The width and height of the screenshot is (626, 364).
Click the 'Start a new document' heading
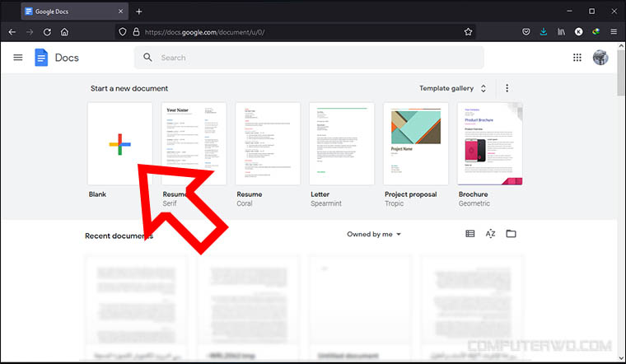coord(129,88)
